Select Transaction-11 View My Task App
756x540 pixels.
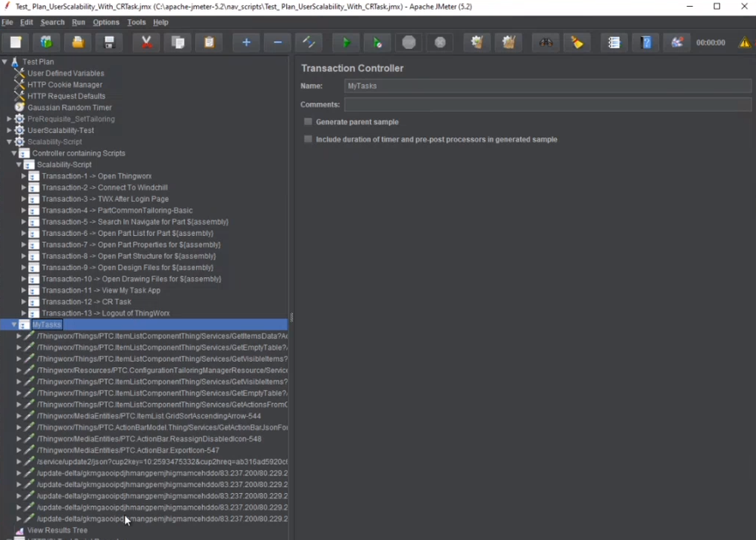tap(101, 290)
